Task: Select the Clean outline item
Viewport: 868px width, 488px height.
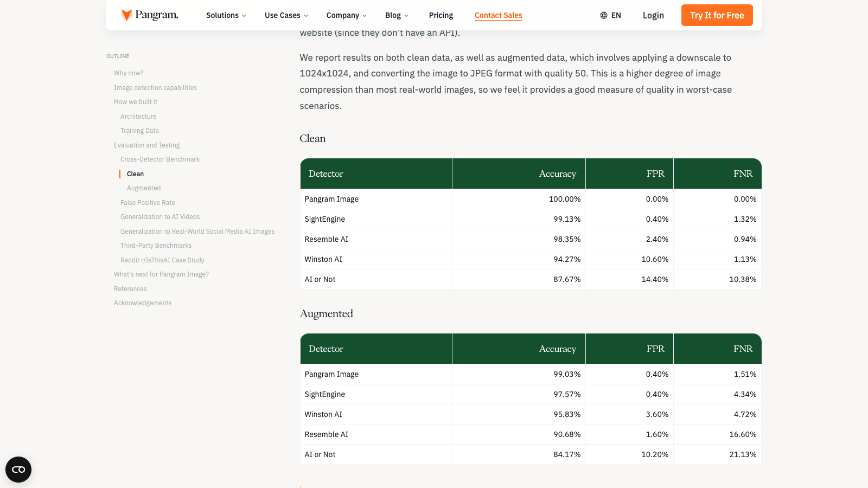Action: click(x=135, y=174)
